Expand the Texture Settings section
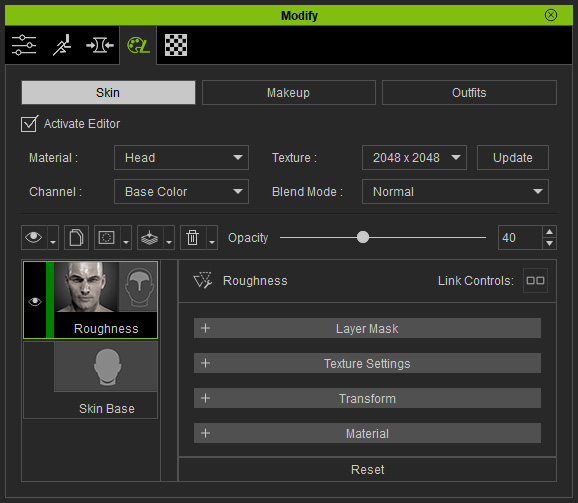The height and width of the screenshot is (503, 578). [x=368, y=363]
